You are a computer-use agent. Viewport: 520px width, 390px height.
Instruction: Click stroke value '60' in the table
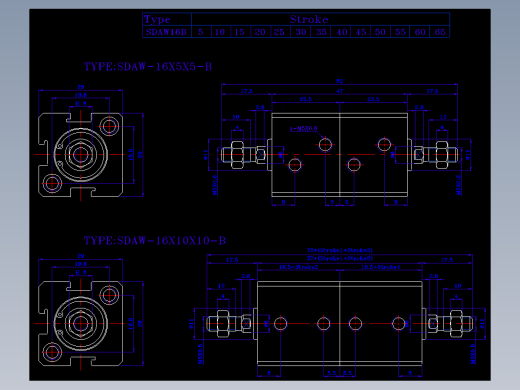420,32
